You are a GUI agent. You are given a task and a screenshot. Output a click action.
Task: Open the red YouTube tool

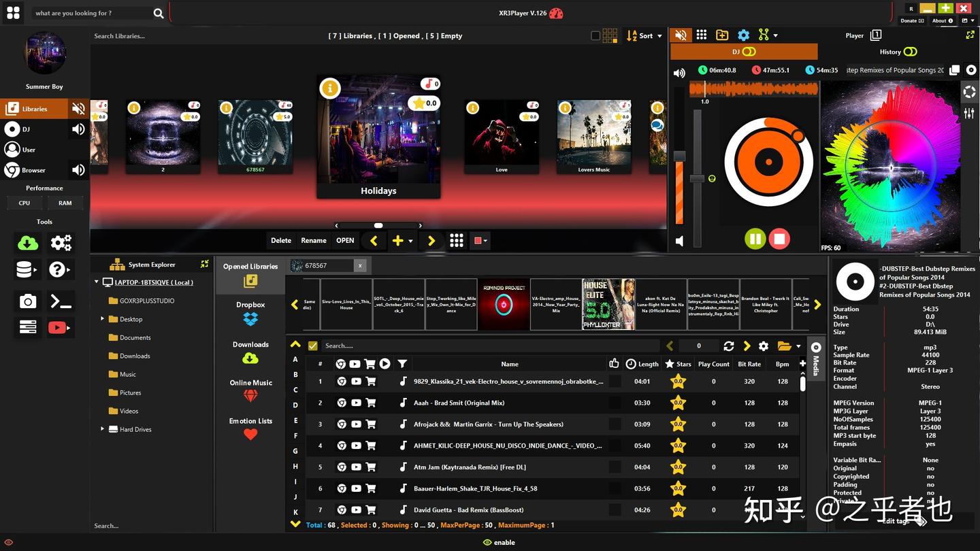tap(59, 328)
